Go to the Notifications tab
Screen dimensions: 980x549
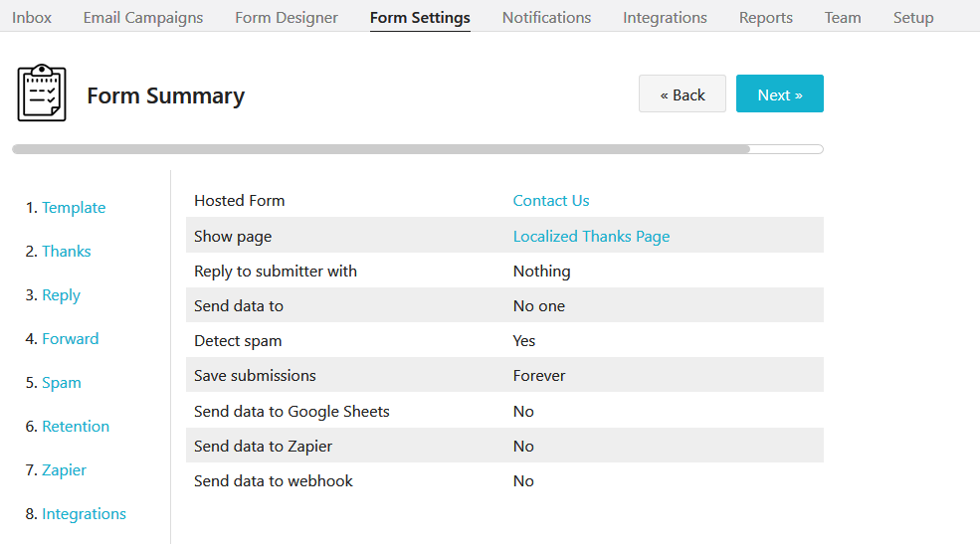(x=546, y=18)
